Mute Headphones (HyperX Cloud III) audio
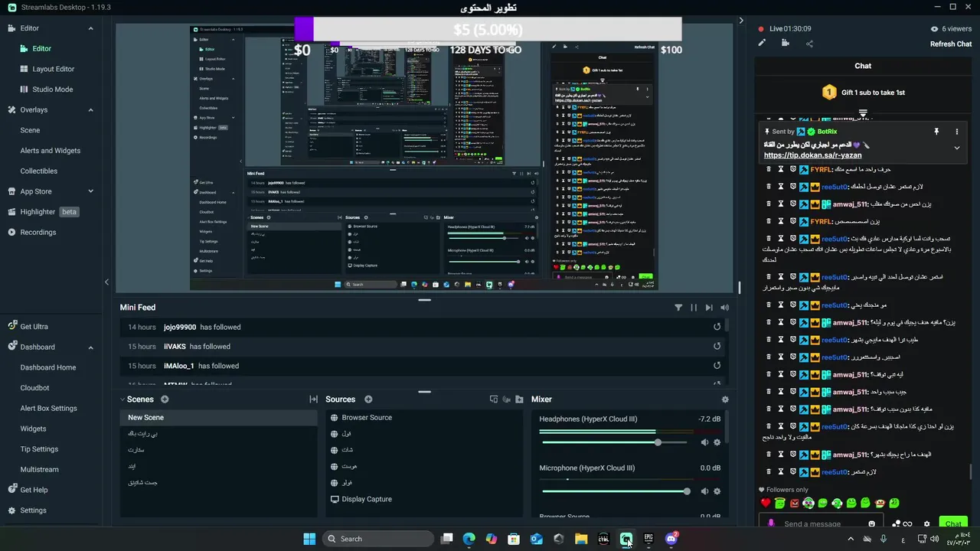The image size is (980, 551). pos(704,442)
